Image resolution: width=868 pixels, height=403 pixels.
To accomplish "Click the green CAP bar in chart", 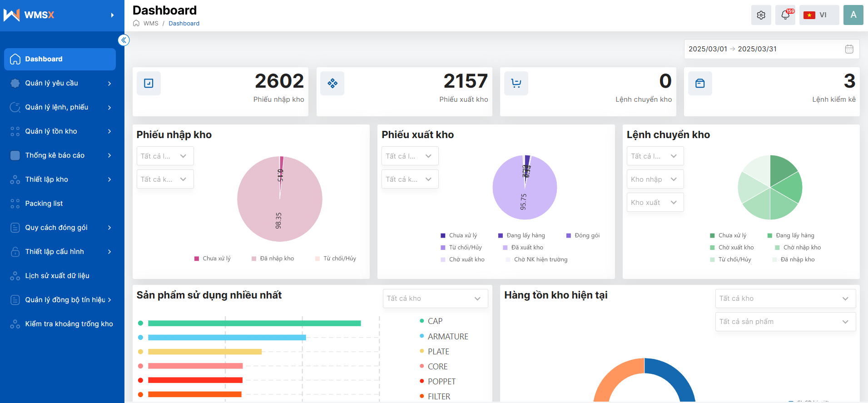I will click(x=254, y=323).
